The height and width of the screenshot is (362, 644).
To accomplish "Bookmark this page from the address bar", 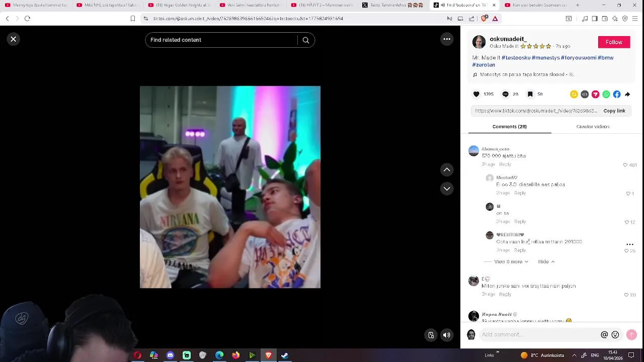I will click(x=133, y=19).
